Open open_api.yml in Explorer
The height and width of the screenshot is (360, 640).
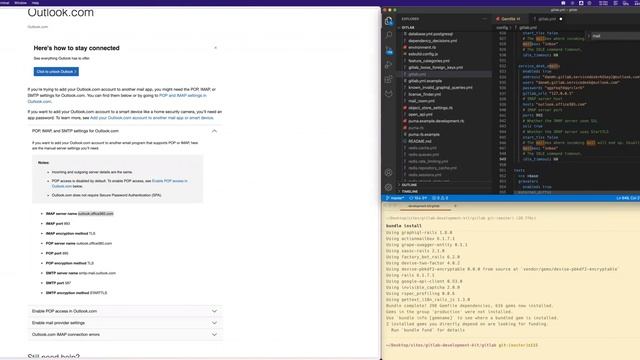[x=420, y=114]
